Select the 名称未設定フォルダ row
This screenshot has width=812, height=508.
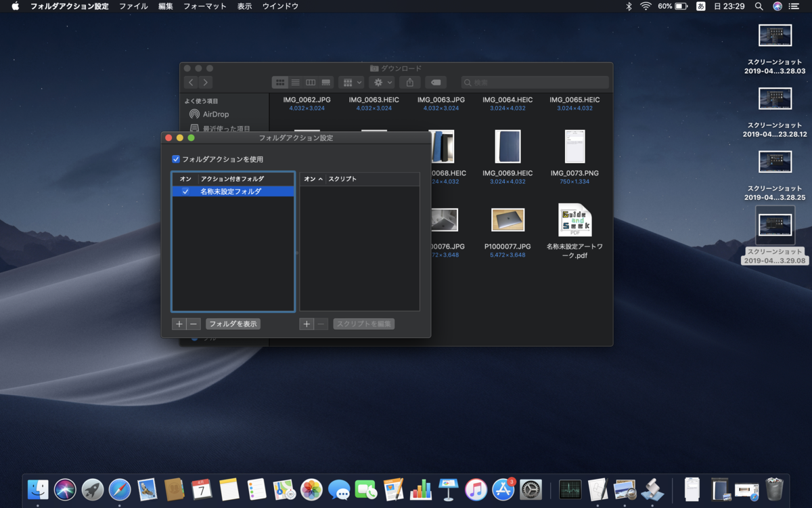[x=230, y=192]
